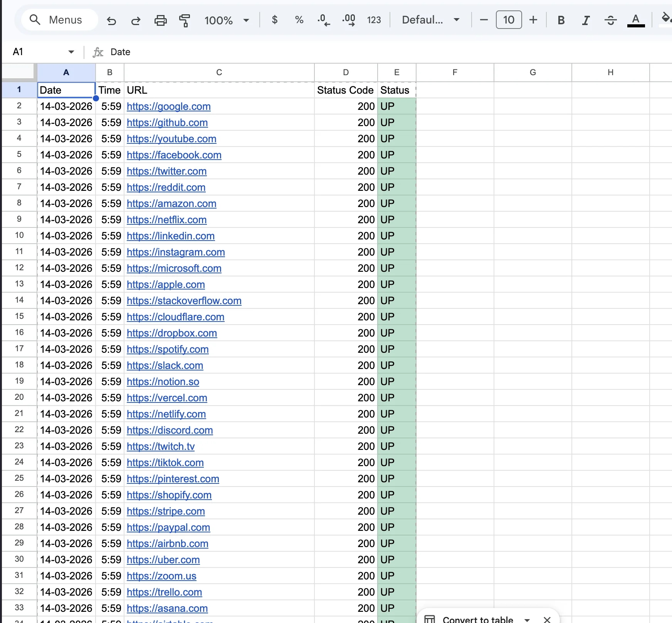Image resolution: width=672 pixels, height=623 pixels.
Task: Open the https://google.com link
Action: 168,106
